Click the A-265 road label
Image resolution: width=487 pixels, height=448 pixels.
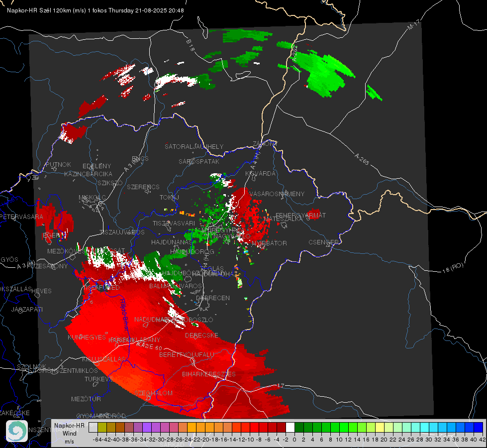tap(362, 159)
